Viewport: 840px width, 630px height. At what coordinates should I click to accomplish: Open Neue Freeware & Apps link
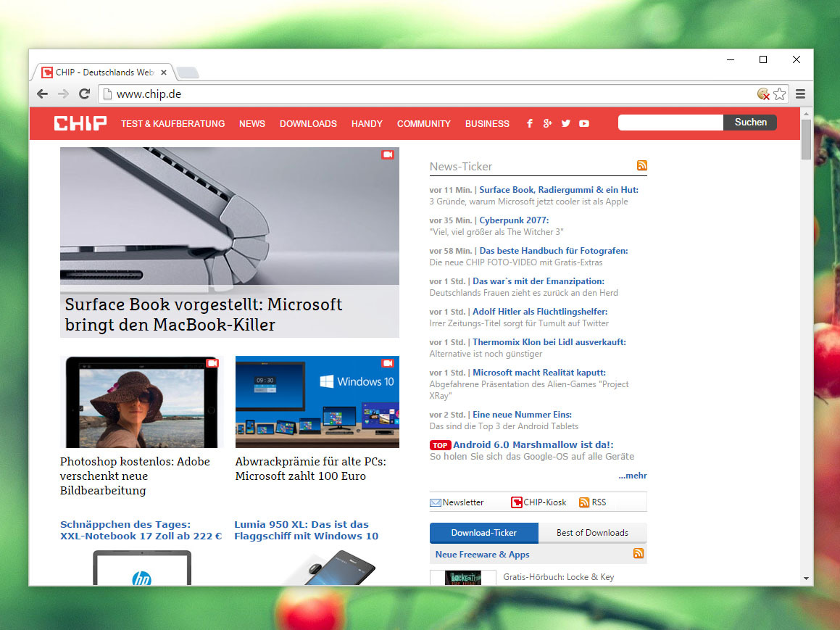(x=482, y=555)
